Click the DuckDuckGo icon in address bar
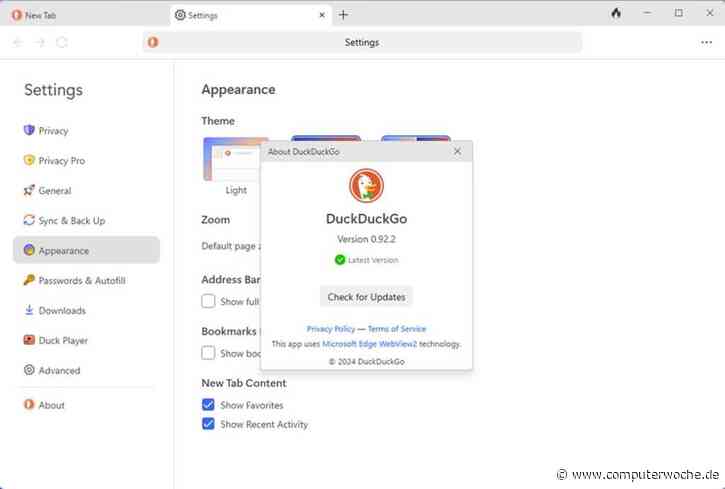 pyautogui.click(x=153, y=43)
